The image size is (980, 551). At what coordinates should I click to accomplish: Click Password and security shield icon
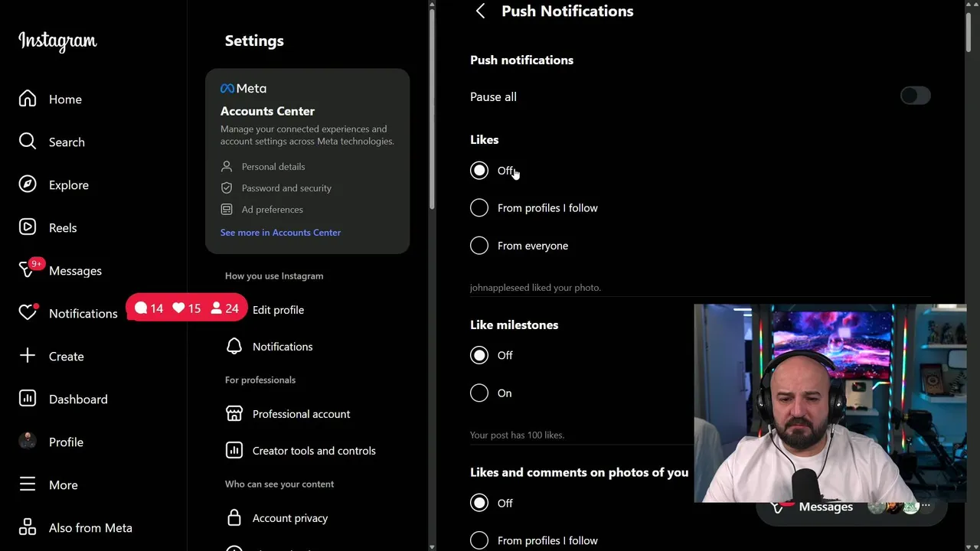coord(227,187)
